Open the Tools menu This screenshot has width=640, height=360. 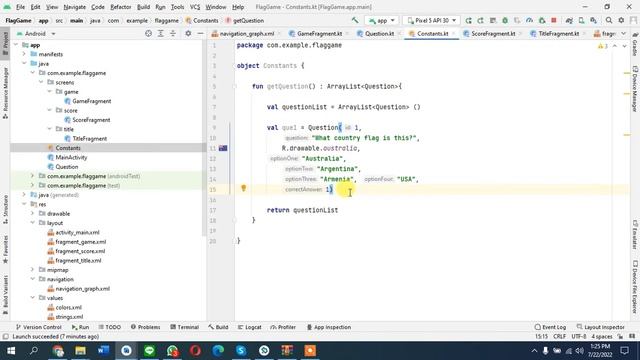point(178,7)
